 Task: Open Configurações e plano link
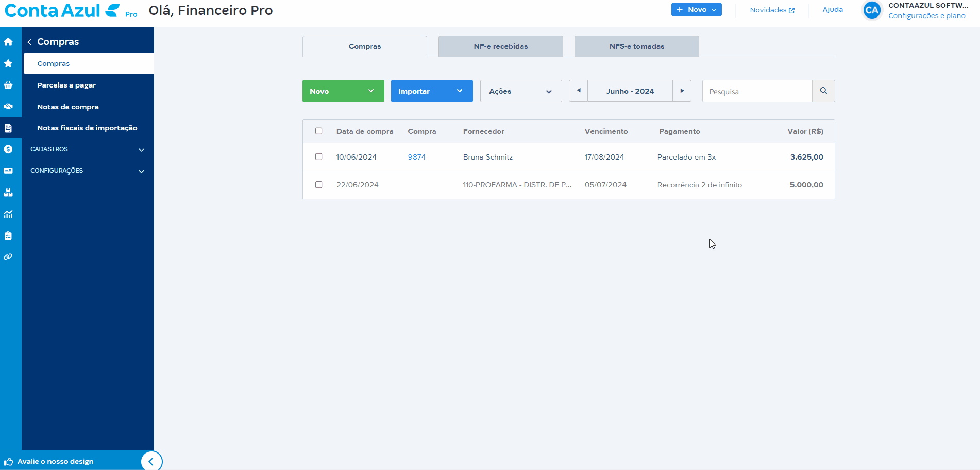click(927, 16)
